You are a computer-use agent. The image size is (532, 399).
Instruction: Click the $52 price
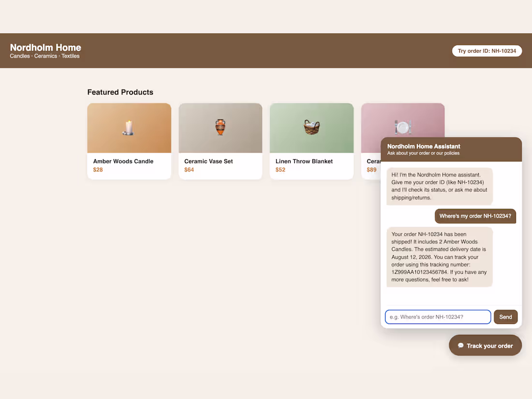(x=280, y=170)
